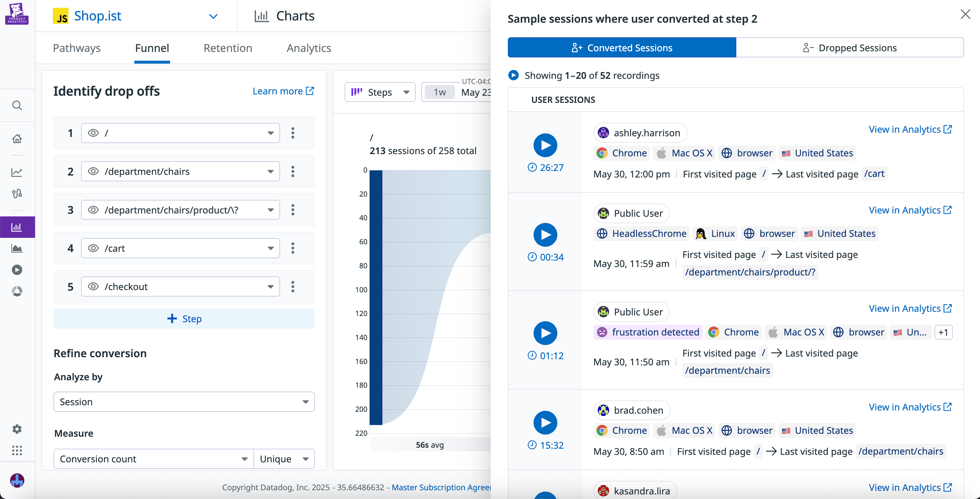Add a funnel step with the Step button
This screenshot has width=980, height=499.
tap(184, 318)
